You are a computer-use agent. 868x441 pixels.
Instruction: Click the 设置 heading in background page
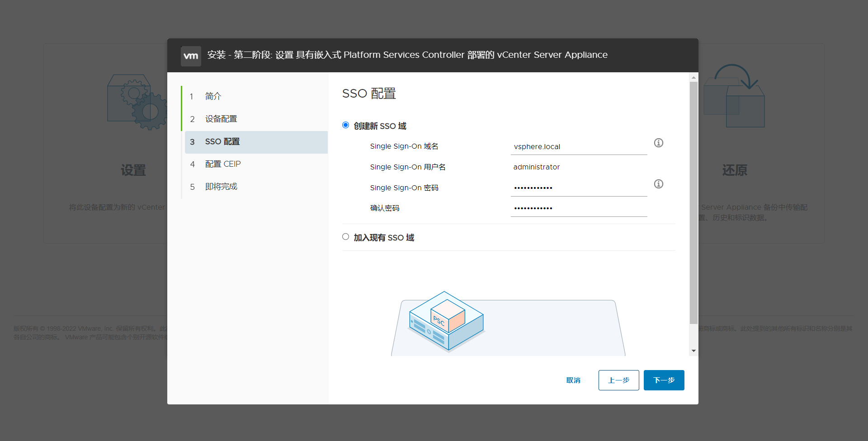[133, 170]
